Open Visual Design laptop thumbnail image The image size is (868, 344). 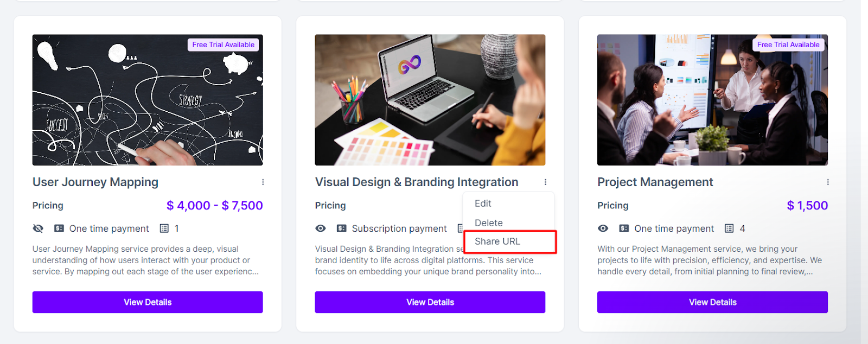click(430, 100)
